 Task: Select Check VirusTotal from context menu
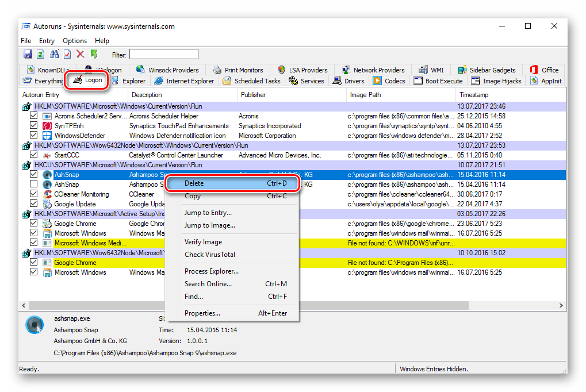tap(209, 255)
